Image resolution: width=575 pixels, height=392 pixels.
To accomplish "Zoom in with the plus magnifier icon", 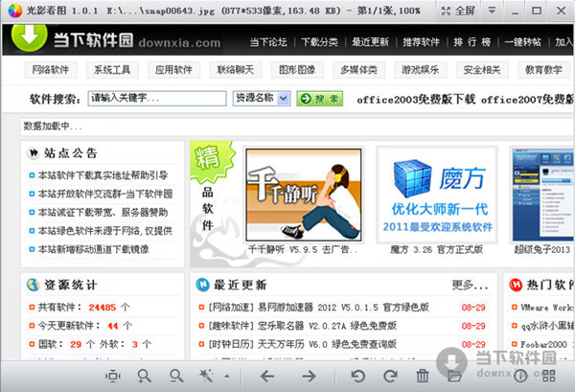I will [144, 376].
